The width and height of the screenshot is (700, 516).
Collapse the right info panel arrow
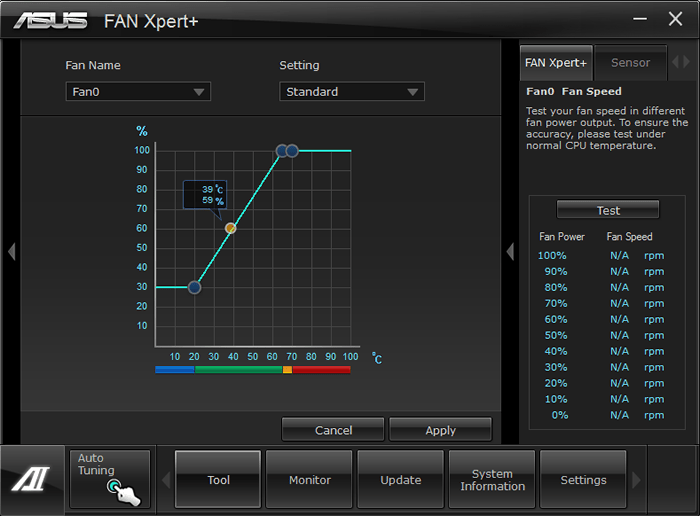510,251
